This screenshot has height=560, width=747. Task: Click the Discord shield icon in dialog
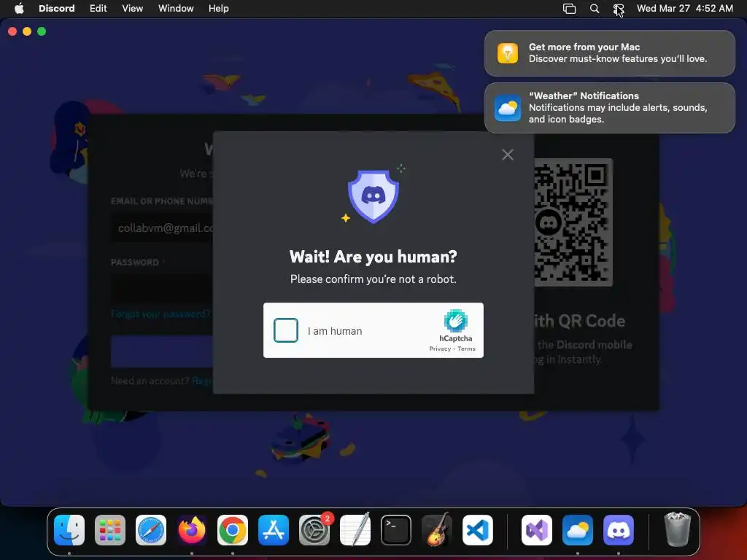(373, 196)
